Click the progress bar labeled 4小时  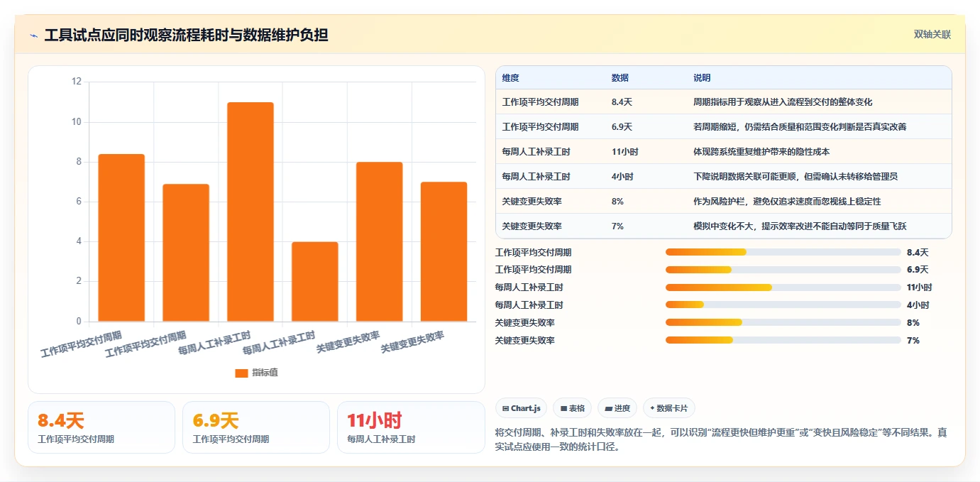click(x=783, y=305)
